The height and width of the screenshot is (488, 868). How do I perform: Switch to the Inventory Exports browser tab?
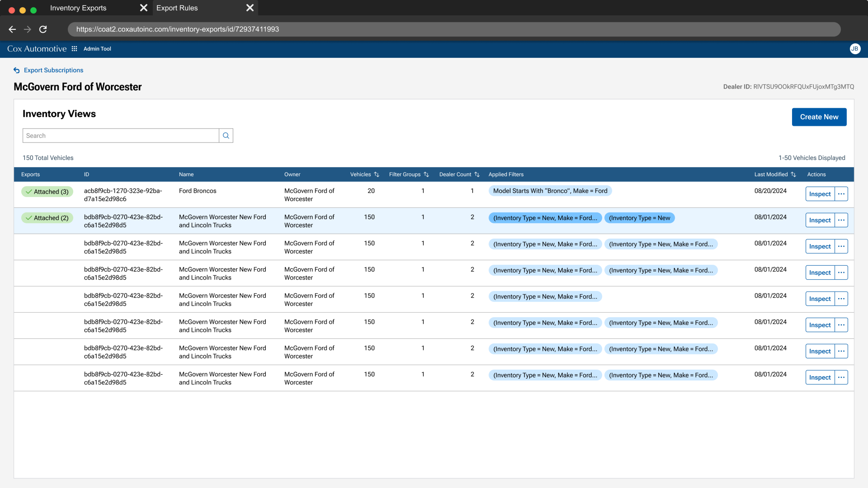78,8
